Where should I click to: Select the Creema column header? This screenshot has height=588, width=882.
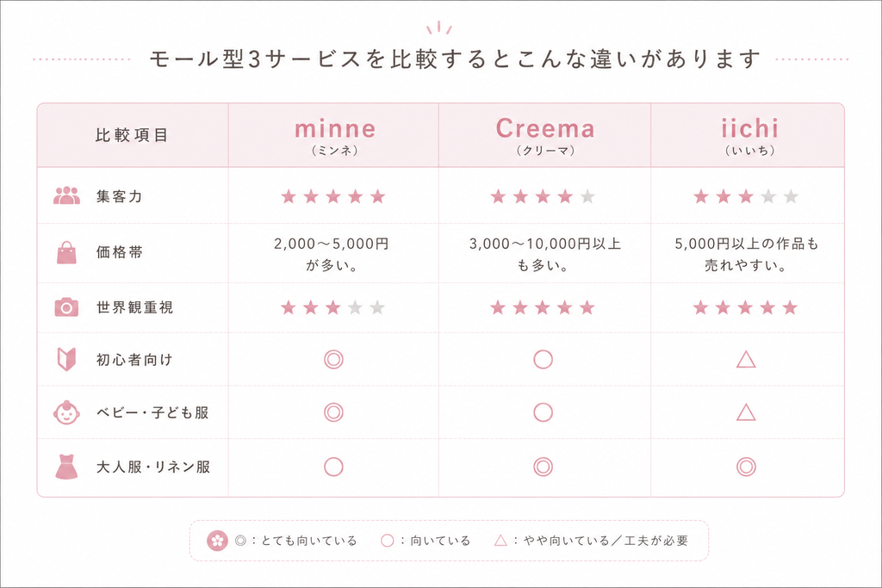(x=545, y=135)
